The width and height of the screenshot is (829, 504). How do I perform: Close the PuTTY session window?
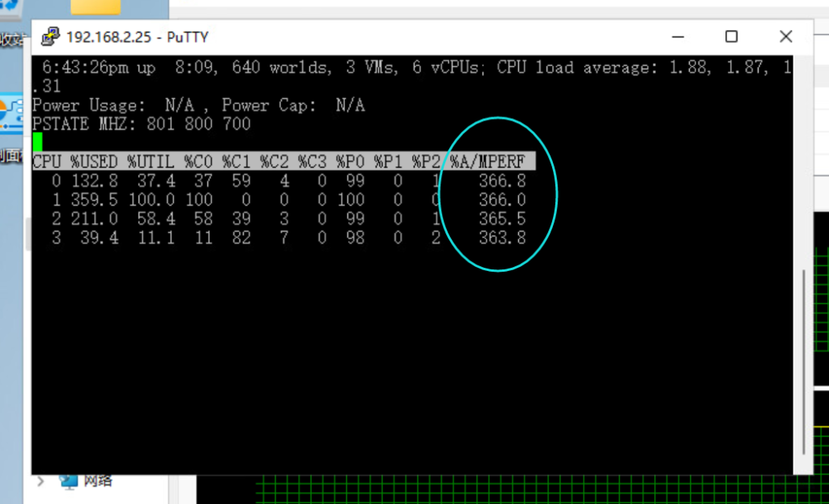tap(785, 36)
